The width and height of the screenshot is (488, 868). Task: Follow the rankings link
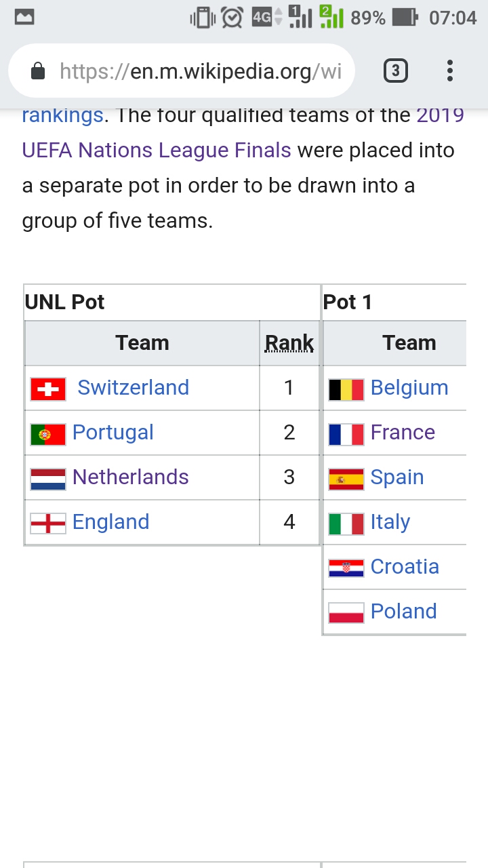pos(62,115)
